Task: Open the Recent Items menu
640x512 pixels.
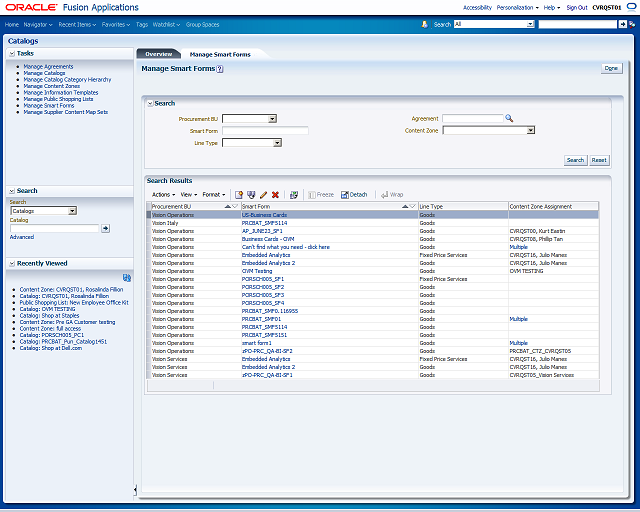Action: pyautogui.click(x=77, y=24)
